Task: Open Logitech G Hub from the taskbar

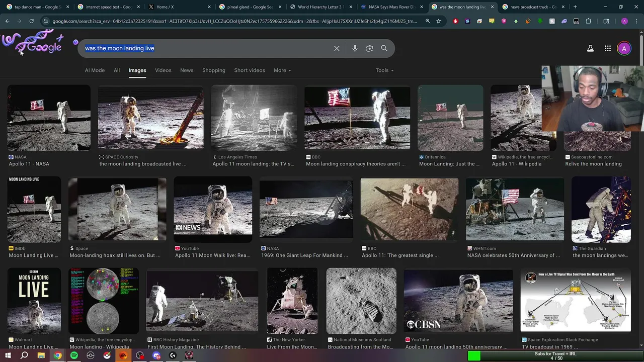Action: point(173,355)
